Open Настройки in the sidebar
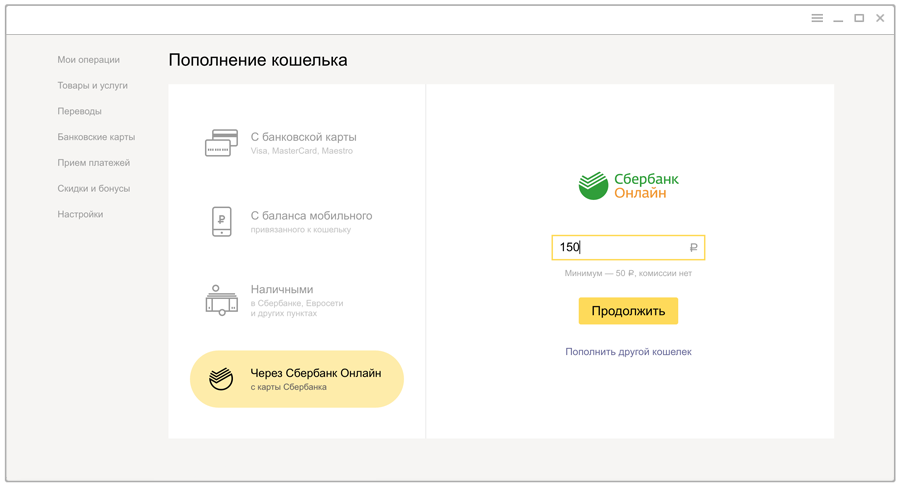The image size is (900, 486). [x=80, y=214]
